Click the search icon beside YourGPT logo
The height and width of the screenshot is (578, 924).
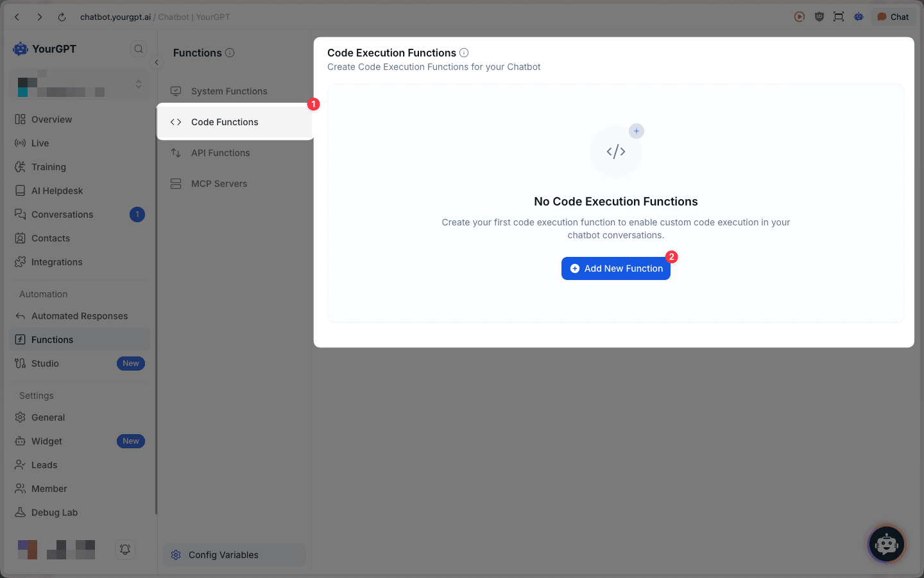click(x=139, y=49)
